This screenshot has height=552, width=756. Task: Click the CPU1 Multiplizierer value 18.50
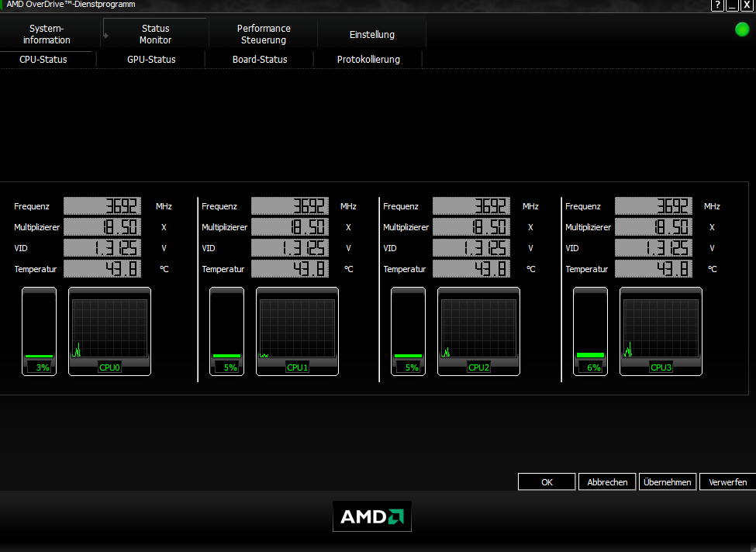point(290,226)
